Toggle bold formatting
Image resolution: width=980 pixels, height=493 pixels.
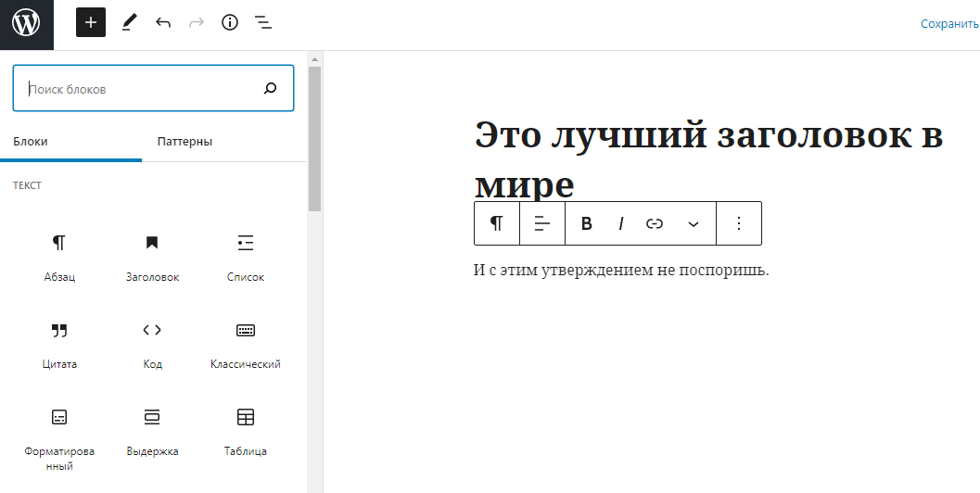586,223
